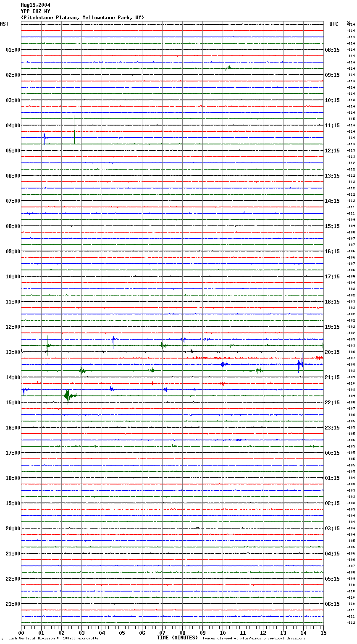
Task: Select the 19:00 MST time label
Action: (x=13, y=503)
